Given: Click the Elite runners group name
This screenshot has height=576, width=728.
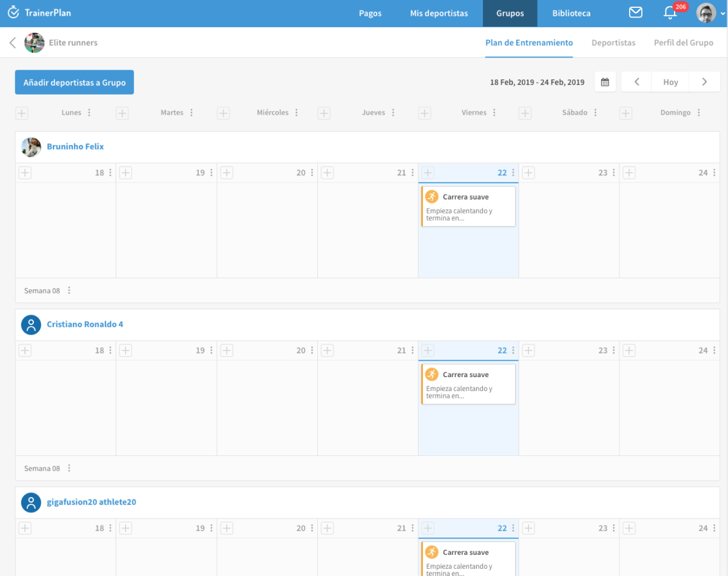Looking at the screenshot, I should pyautogui.click(x=73, y=43).
